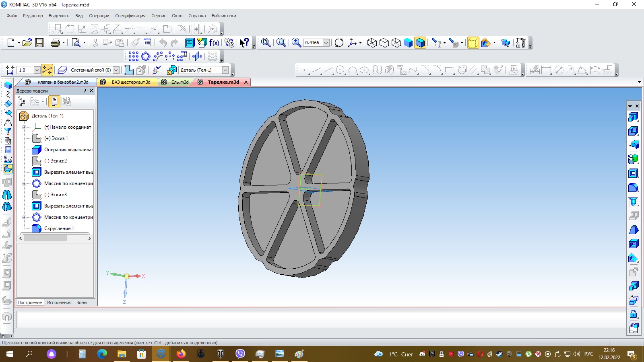The width and height of the screenshot is (644, 362).
Task: Refresh the view with the circular arrows icon
Action: point(339,43)
